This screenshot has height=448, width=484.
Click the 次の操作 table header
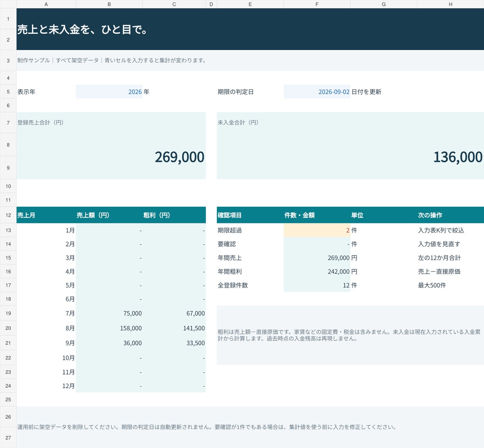pyautogui.click(x=451, y=215)
